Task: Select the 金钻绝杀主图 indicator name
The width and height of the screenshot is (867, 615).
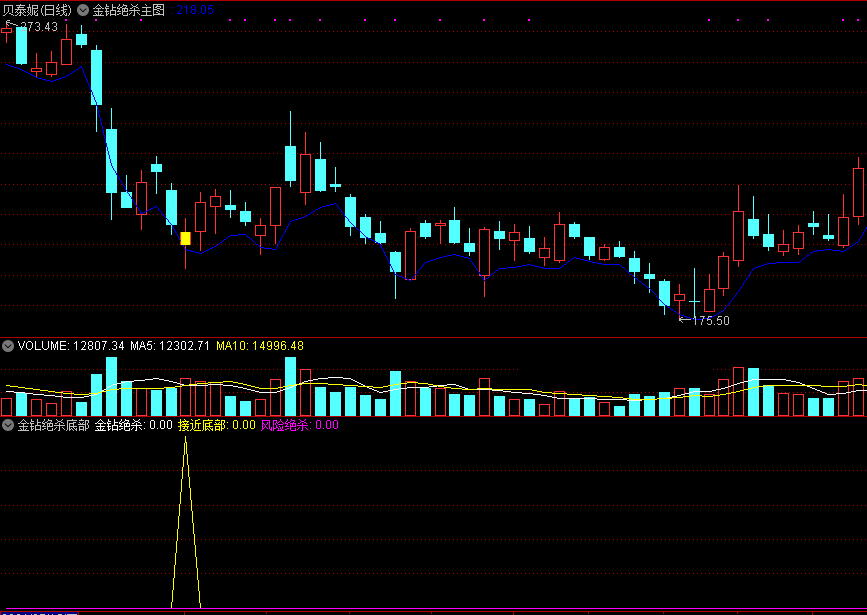Action: 128,10
